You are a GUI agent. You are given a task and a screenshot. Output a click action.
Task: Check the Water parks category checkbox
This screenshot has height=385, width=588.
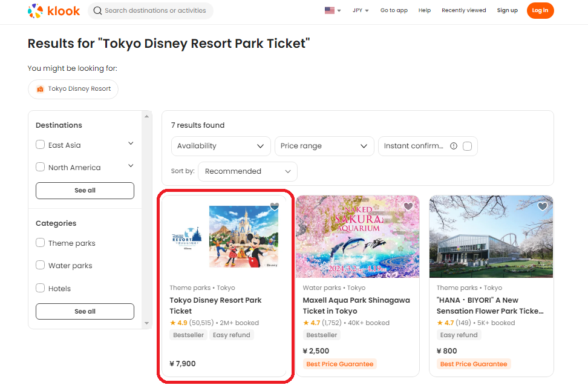point(40,265)
